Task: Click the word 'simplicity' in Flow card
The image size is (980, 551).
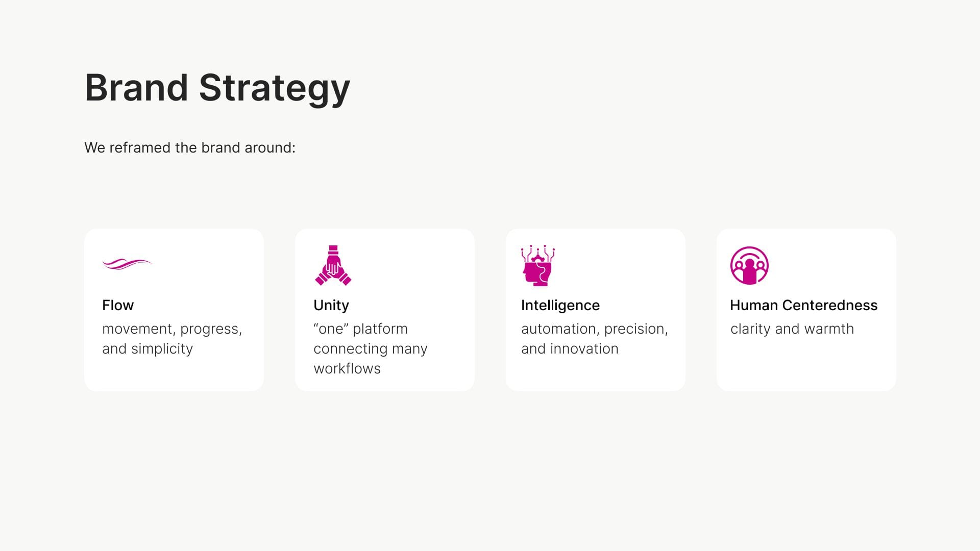Action: click(x=162, y=349)
